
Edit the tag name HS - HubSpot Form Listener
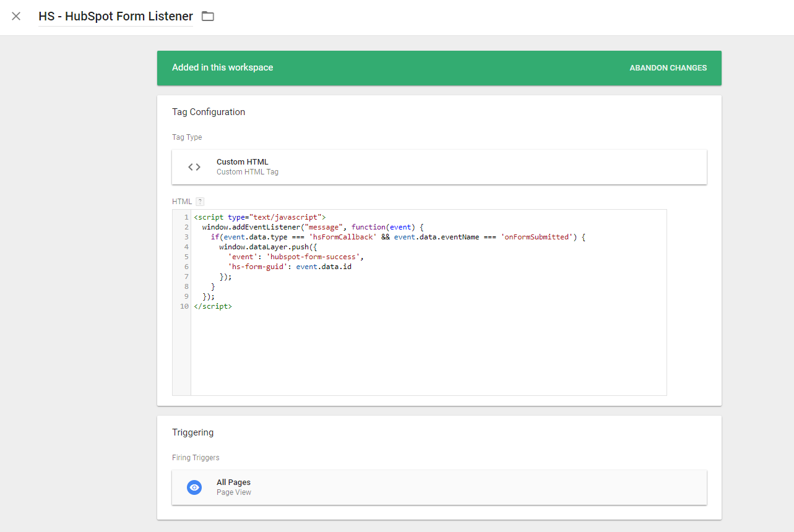[x=116, y=17]
